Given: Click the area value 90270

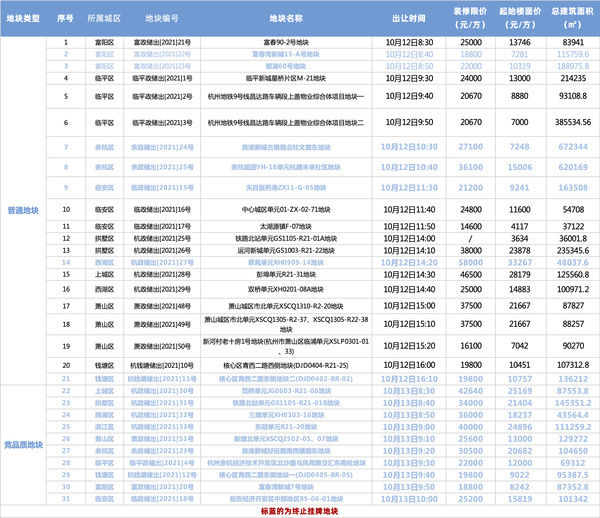Looking at the screenshot, I should pos(573,346).
